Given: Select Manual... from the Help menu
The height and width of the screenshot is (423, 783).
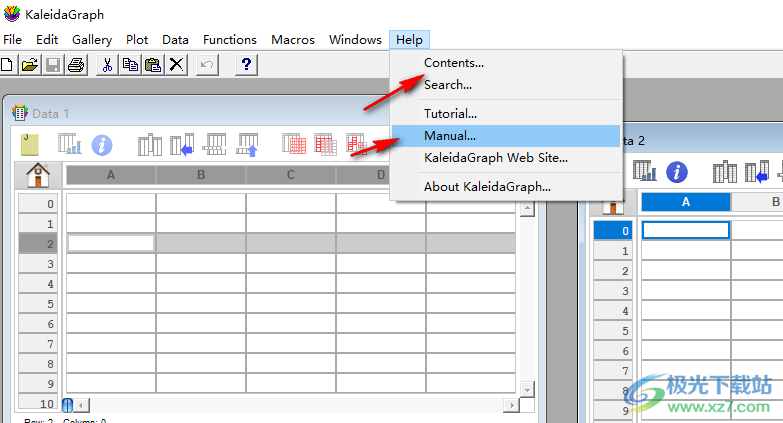Looking at the screenshot, I should click(x=450, y=135).
